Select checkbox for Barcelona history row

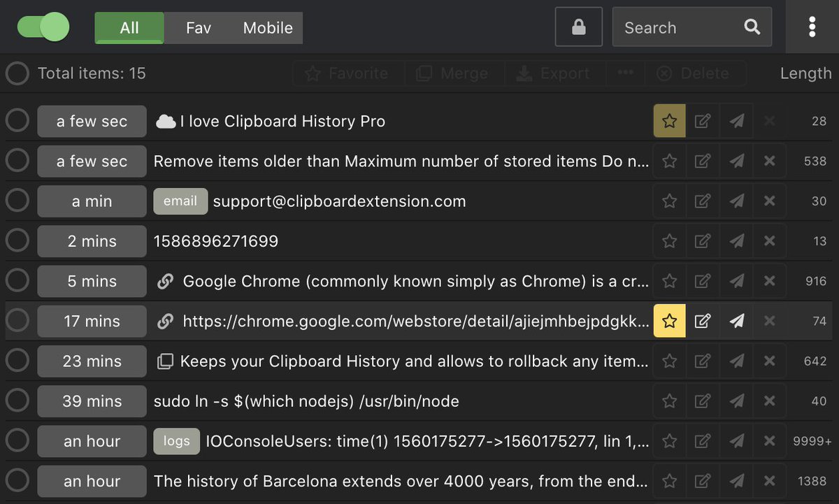point(17,481)
